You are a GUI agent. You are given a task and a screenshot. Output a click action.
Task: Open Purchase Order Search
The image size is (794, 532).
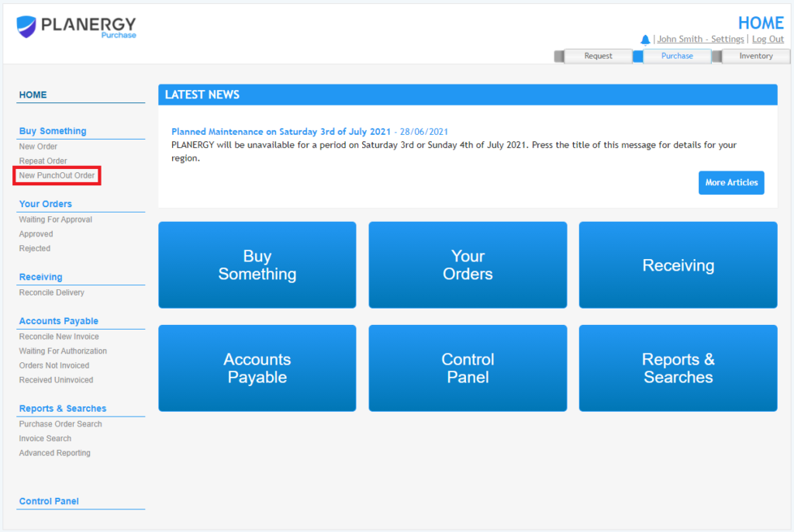click(x=60, y=423)
